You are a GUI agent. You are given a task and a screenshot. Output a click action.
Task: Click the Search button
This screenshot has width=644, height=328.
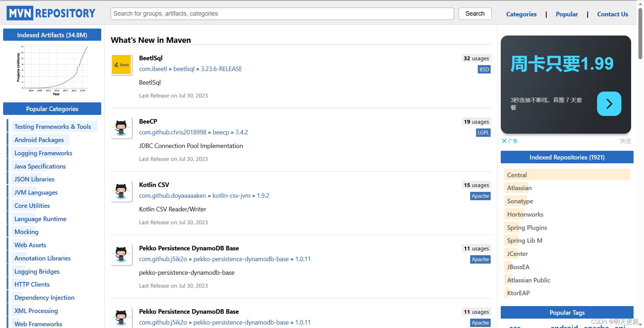(475, 14)
